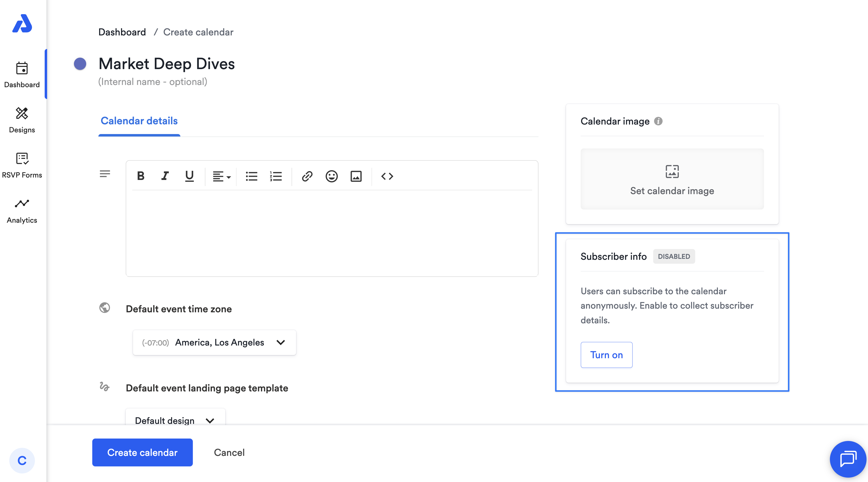Go to Analytics in the sidebar
The width and height of the screenshot is (868, 482).
(x=22, y=210)
